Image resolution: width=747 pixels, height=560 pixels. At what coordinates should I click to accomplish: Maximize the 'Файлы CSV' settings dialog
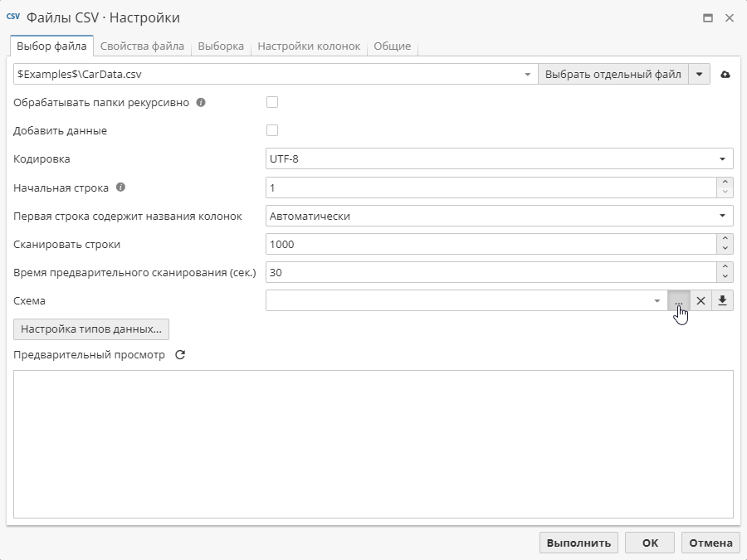click(x=708, y=18)
